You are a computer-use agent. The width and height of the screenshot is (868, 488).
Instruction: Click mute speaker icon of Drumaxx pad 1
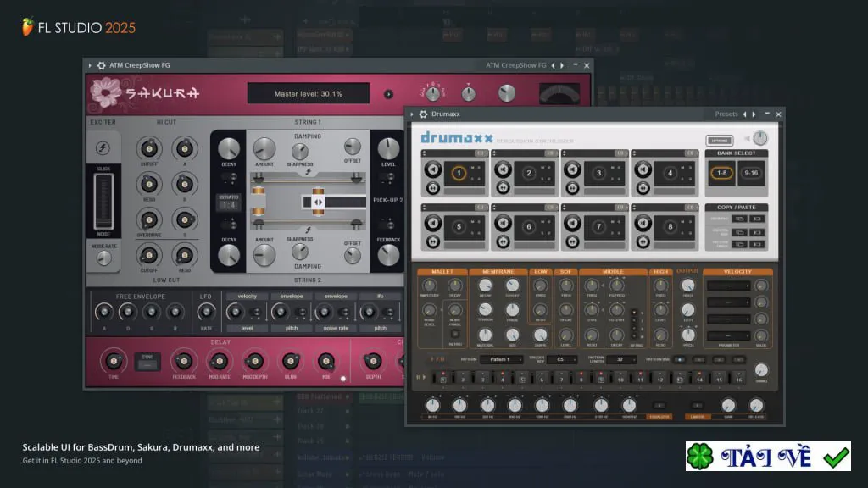click(433, 169)
